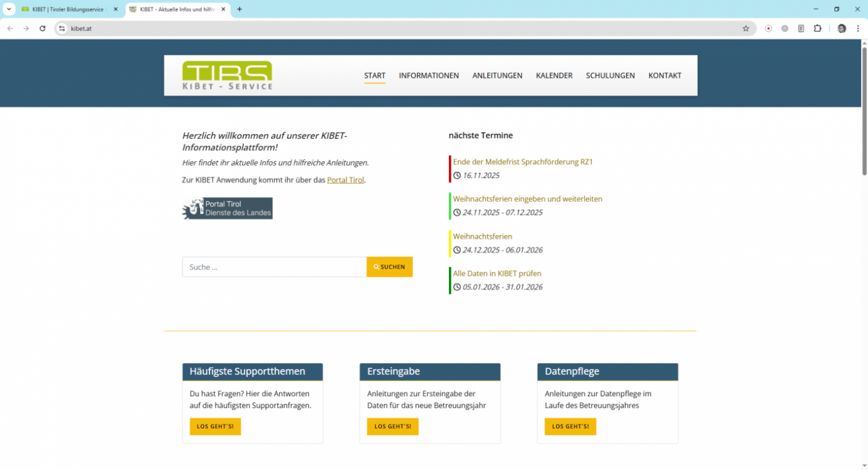Click the Portal Tirol logo image
Screen dimensions: 868x470
[x=227, y=208]
